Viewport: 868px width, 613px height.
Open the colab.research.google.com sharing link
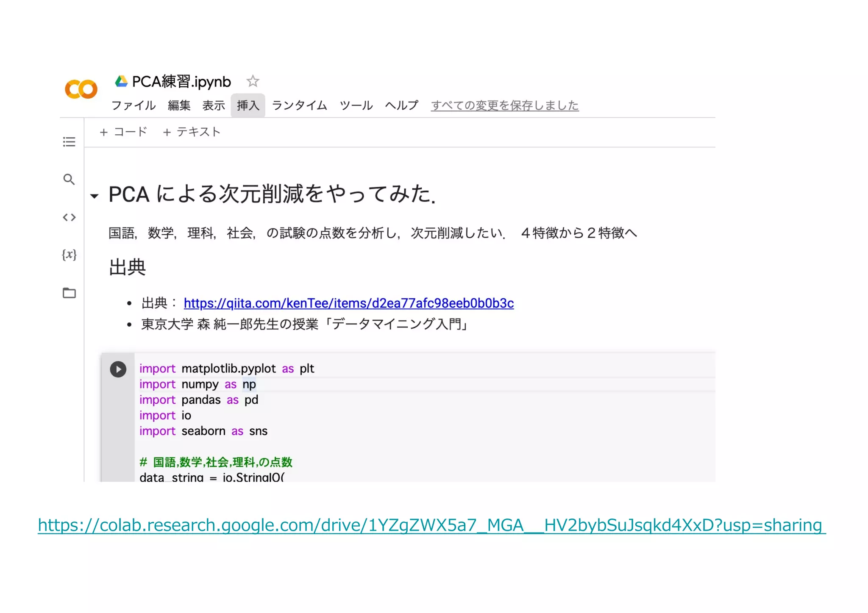click(x=431, y=525)
